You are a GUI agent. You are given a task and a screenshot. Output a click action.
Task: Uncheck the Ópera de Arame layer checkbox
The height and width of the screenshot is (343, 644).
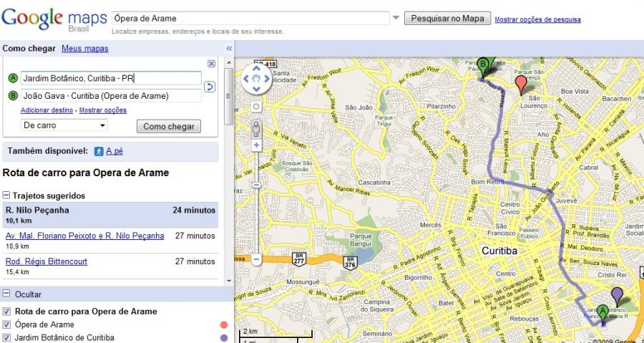click(x=6, y=324)
